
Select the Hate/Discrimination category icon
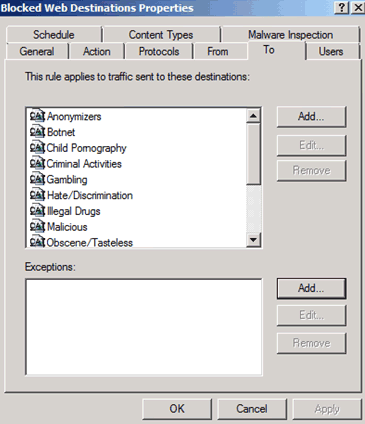point(37,195)
